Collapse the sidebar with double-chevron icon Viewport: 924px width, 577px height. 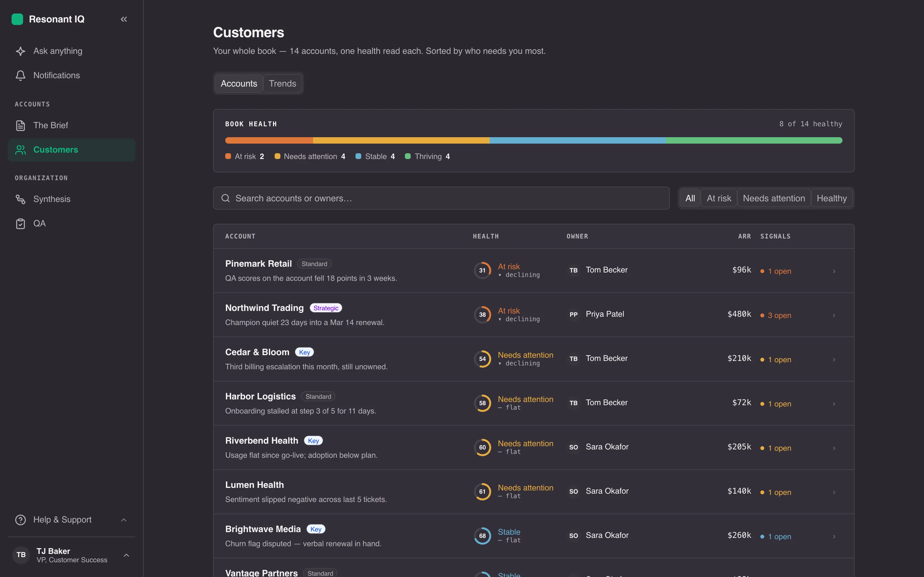click(x=124, y=19)
